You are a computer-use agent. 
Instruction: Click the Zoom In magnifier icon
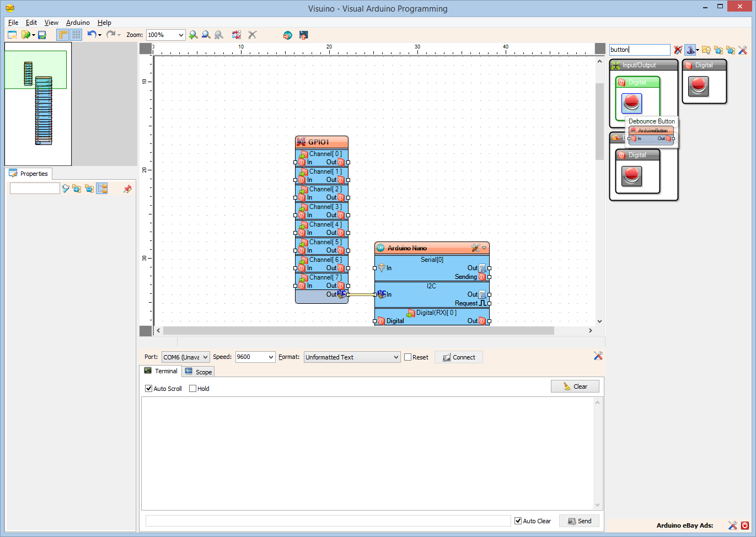pos(193,35)
